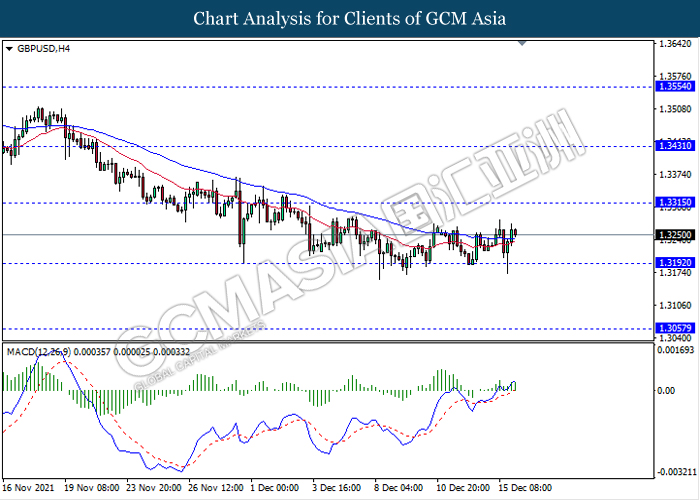This screenshot has width=700, height=500.
Task: Click the 15 Dec 08:00 time axis label
Action: [x=525, y=488]
